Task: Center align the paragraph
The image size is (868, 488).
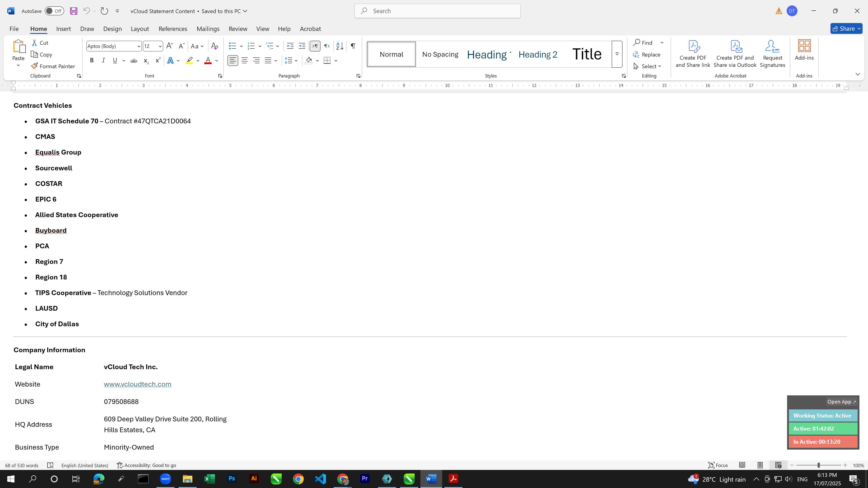Action: point(245,61)
